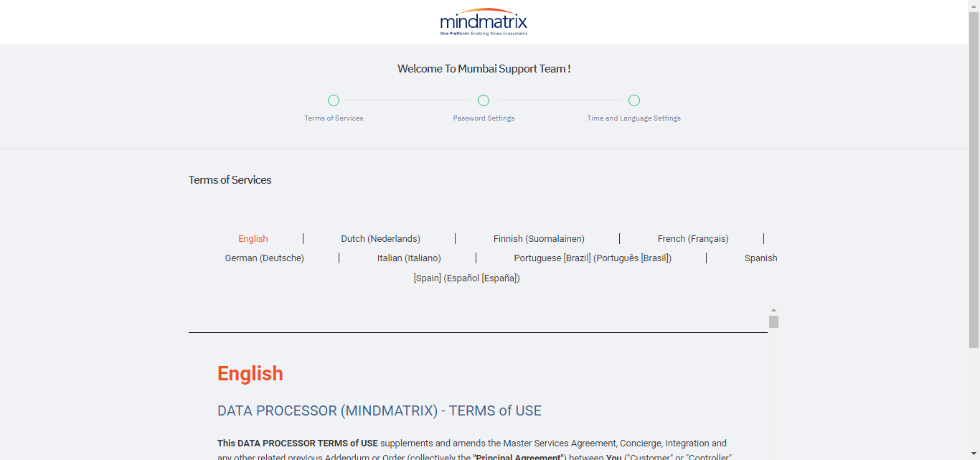Screen dimensions: 980x460
Task: Click the Password Settings step label
Action: tap(484, 118)
